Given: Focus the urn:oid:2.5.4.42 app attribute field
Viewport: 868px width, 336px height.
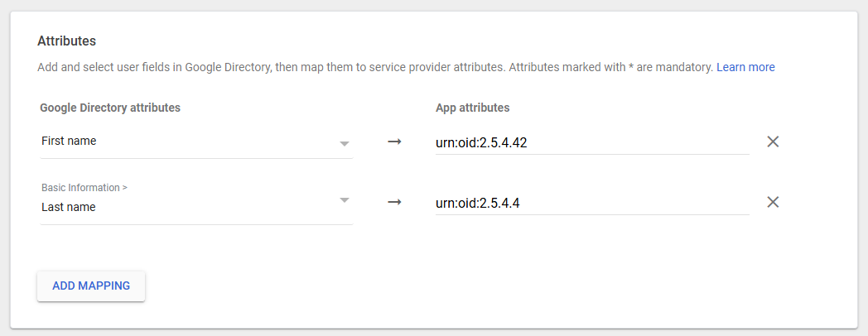Looking at the screenshot, I should (x=591, y=142).
